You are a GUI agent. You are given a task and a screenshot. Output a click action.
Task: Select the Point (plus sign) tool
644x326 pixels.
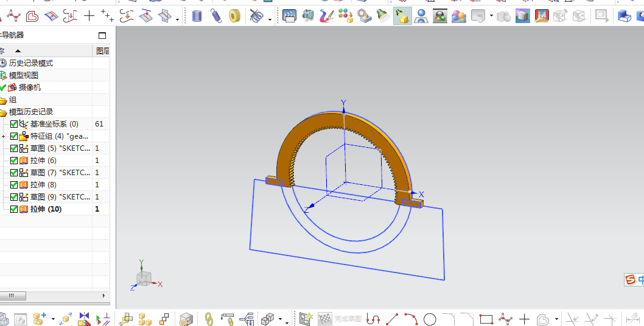tap(89, 16)
